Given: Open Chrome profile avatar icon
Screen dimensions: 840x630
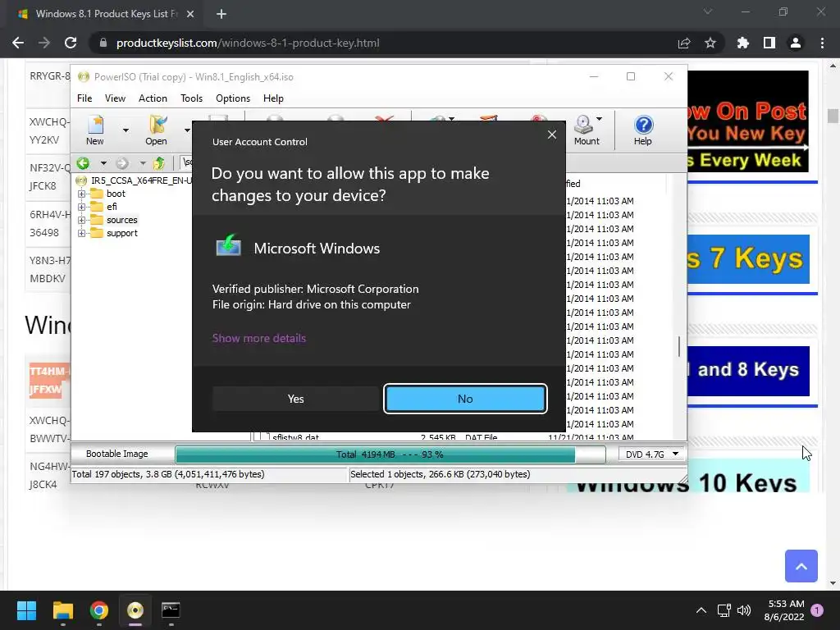Looking at the screenshot, I should (796, 43).
